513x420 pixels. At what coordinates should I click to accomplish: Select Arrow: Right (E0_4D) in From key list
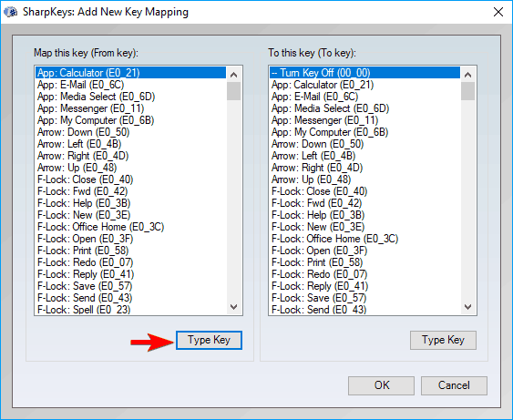coord(131,156)
